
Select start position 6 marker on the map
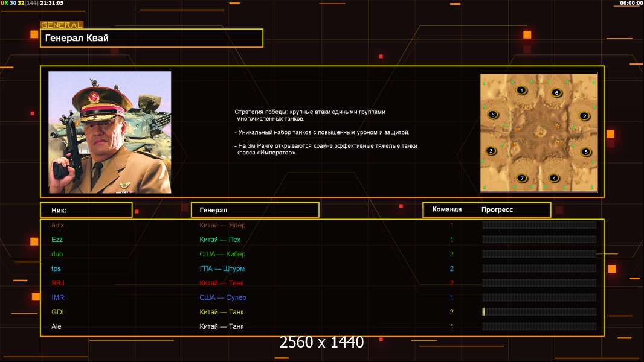pyautogui.click(x=556, y=93)
